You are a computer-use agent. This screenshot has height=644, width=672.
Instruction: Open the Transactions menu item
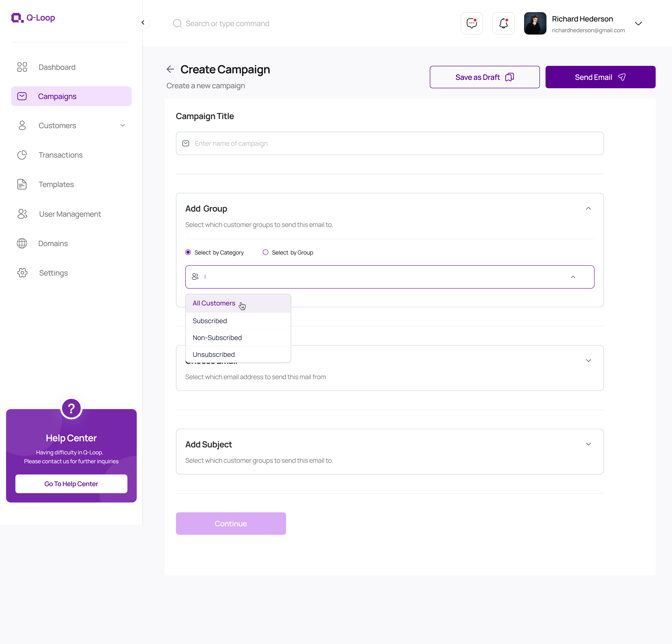(x=71, y=155)
